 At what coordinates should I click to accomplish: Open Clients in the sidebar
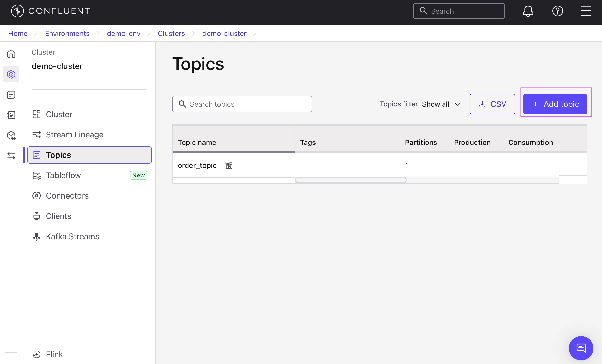[89, 216]
